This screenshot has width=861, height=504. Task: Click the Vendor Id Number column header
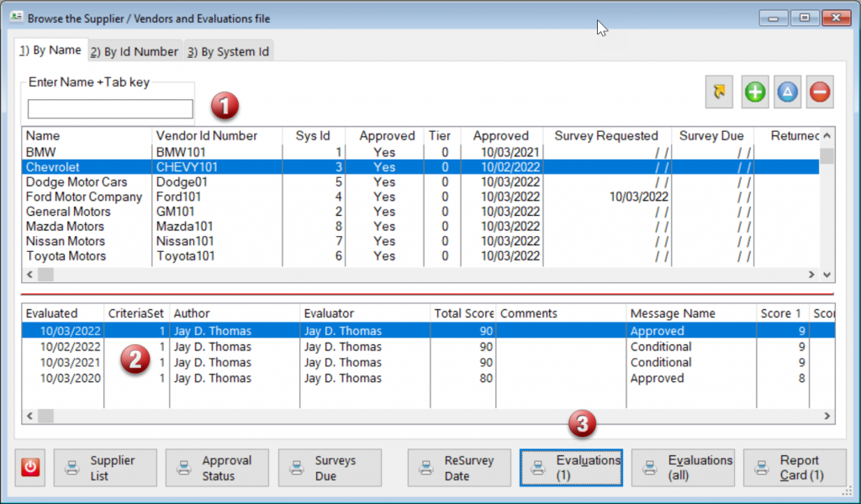[x=217, y=135]
